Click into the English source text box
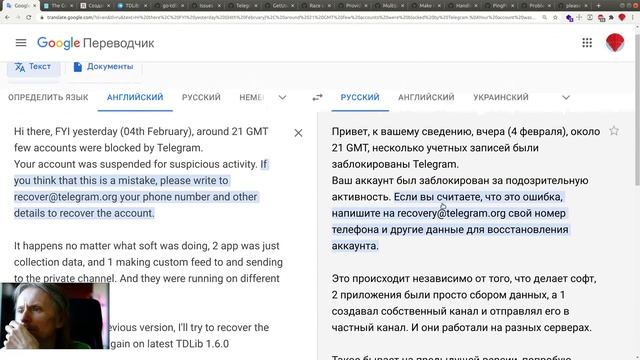 click(149, 237)
